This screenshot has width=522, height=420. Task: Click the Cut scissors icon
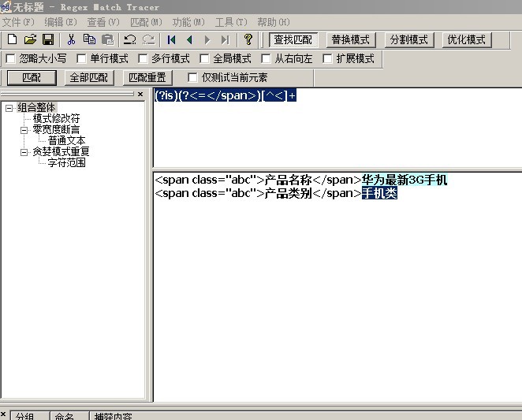pos(71,39)
